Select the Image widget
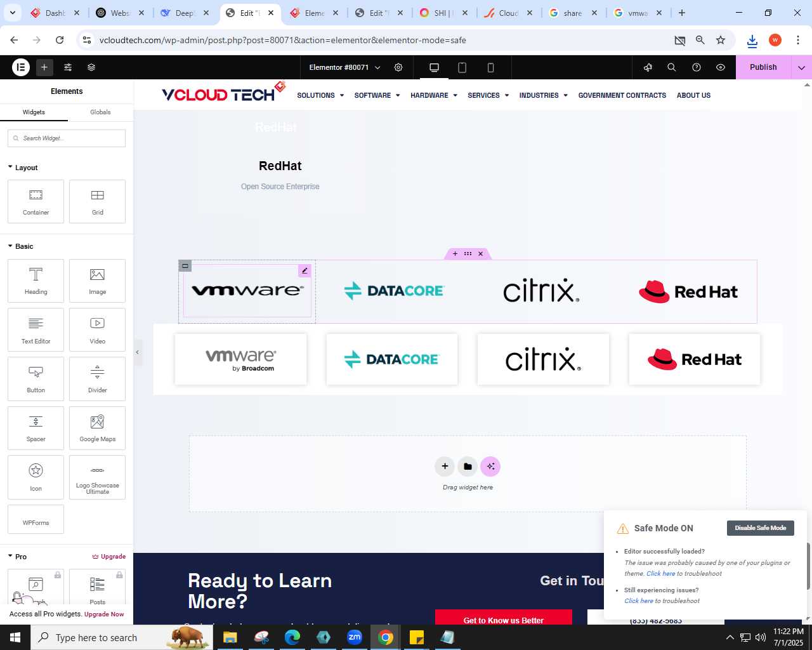 point(97,281)
